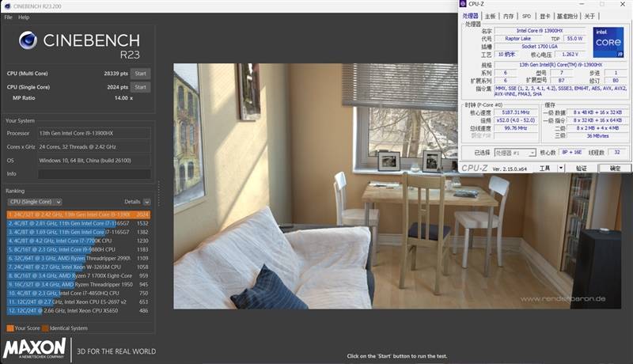Open the Help menu
The image size is (633, 364).
tap(24, 17)
